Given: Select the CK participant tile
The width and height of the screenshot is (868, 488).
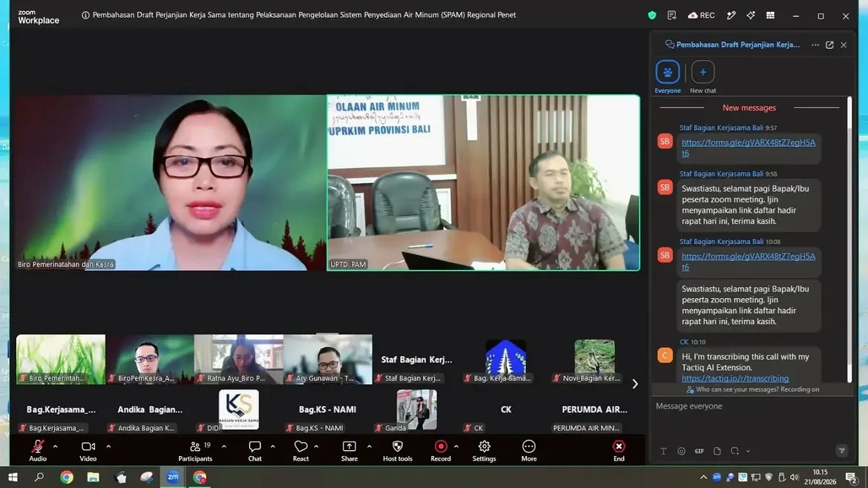Looking at the screenshot, I should click(505, 410).
